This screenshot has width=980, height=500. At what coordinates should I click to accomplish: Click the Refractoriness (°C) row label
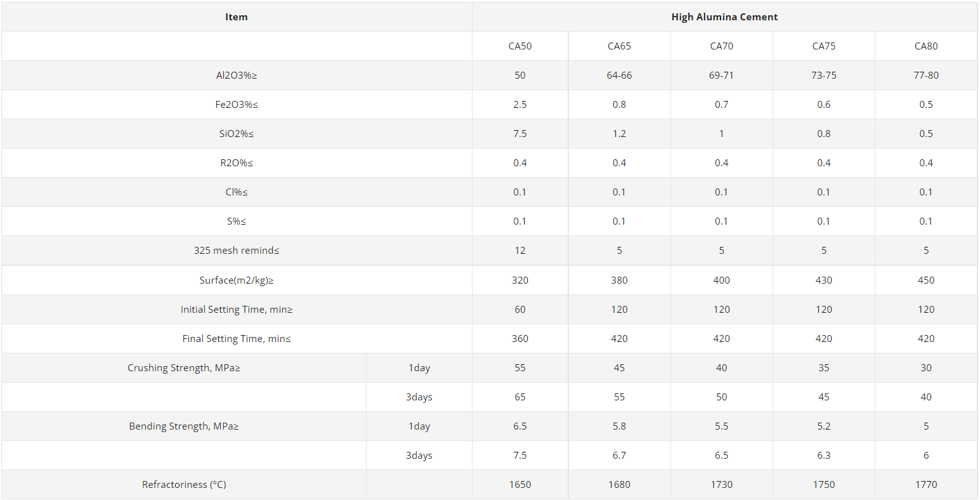184,485
